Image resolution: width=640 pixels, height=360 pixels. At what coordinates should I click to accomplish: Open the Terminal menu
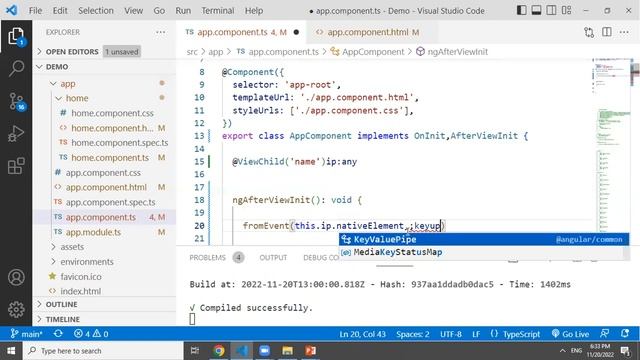point(218,11)
